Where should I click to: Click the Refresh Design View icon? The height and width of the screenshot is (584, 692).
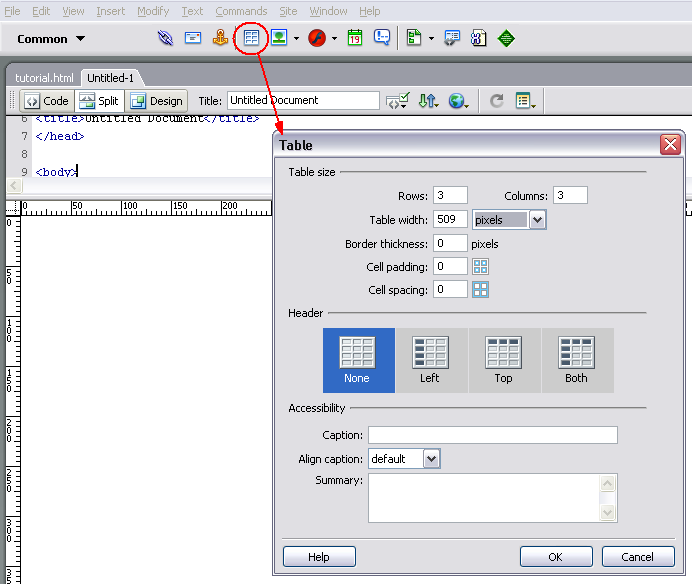click(497, 101)
